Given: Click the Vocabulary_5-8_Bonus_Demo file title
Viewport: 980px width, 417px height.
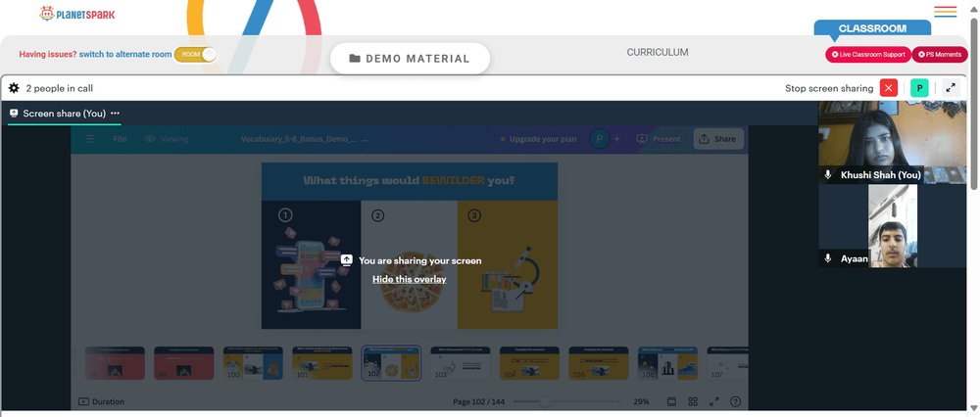Looking at the screenshot, I should [299, 139].
